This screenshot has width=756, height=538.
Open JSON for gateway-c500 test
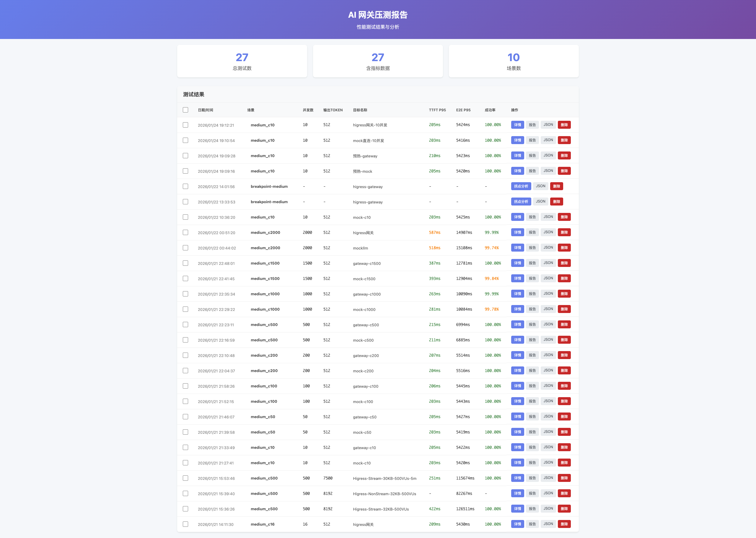[x=548, y=324]
